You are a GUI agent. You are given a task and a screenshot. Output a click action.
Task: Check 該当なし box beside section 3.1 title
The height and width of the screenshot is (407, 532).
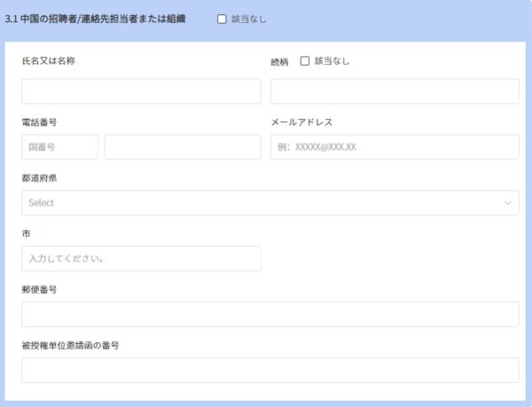pyautogui.click(x=222, y=19)
